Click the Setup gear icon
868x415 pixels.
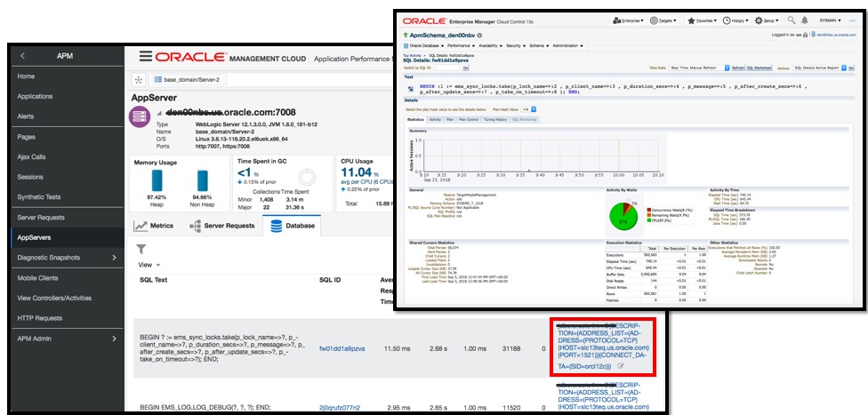pos(759,20)
